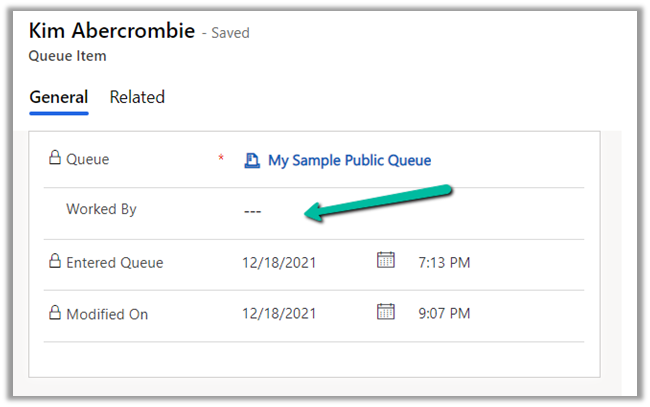Click the Modified On label
This screenshot has width=650, height=407.
pyautogui.click(x=106, y=314)
